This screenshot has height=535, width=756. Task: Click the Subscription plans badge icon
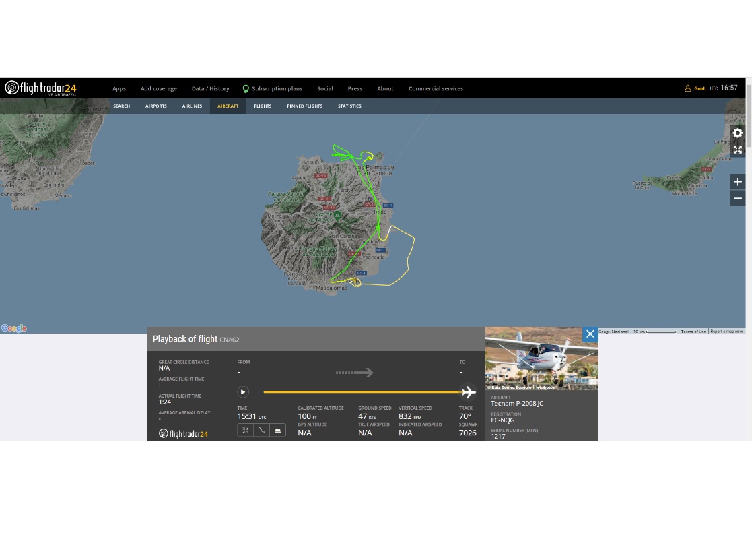246,89
